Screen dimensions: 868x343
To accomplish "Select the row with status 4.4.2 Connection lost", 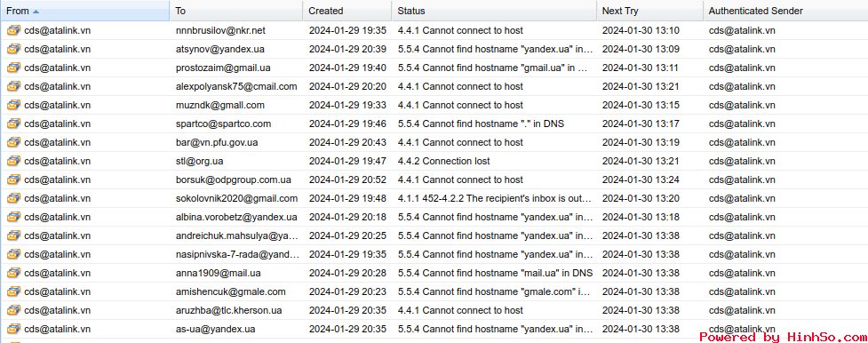I will pos(434,161).
